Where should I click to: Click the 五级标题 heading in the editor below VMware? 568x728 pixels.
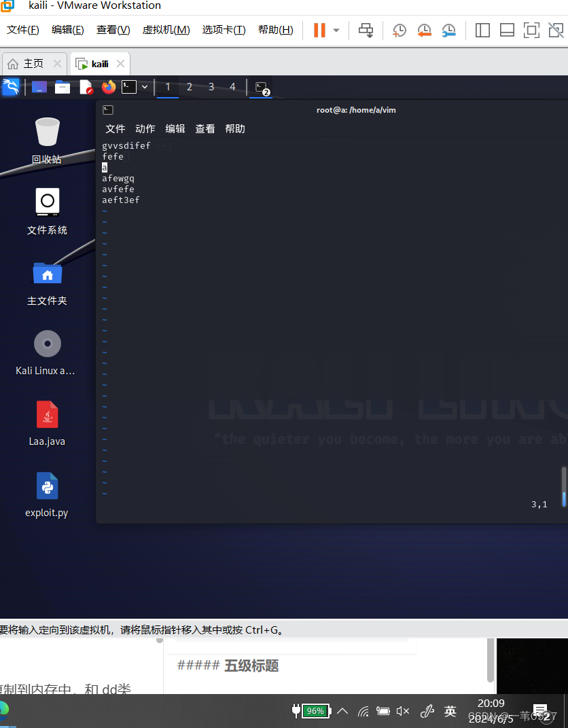pos(251,666)
